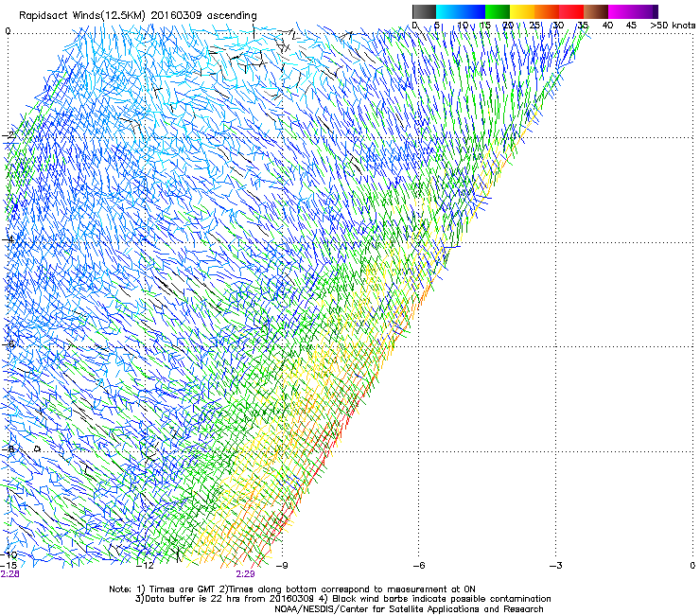Click the brown 35–40 knots legend segment
Image resolution: width=700 pixels, height=615 pixels.
596,11
